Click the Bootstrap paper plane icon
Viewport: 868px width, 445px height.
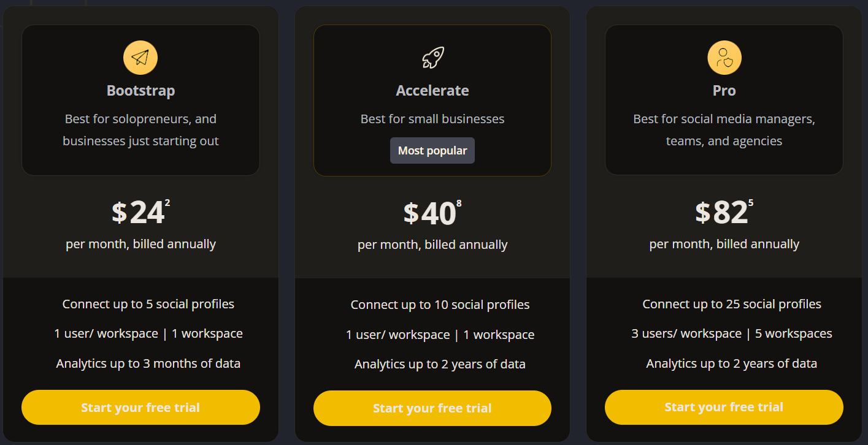[140, 58]
